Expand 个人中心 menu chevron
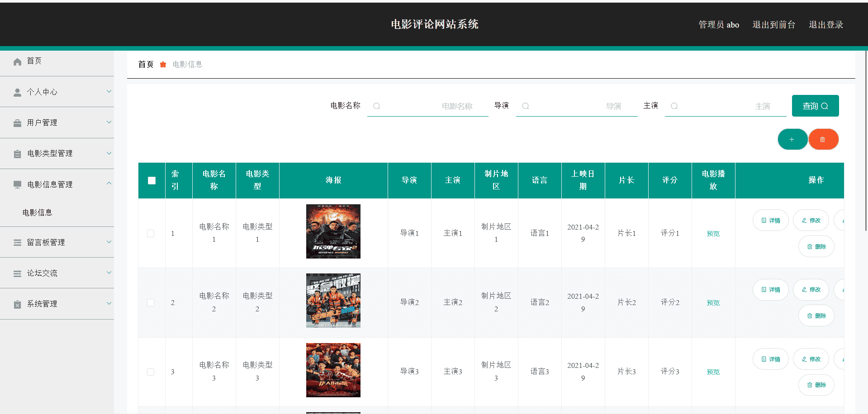The width and height of the screenshot is (868, 414). (109, 91)
